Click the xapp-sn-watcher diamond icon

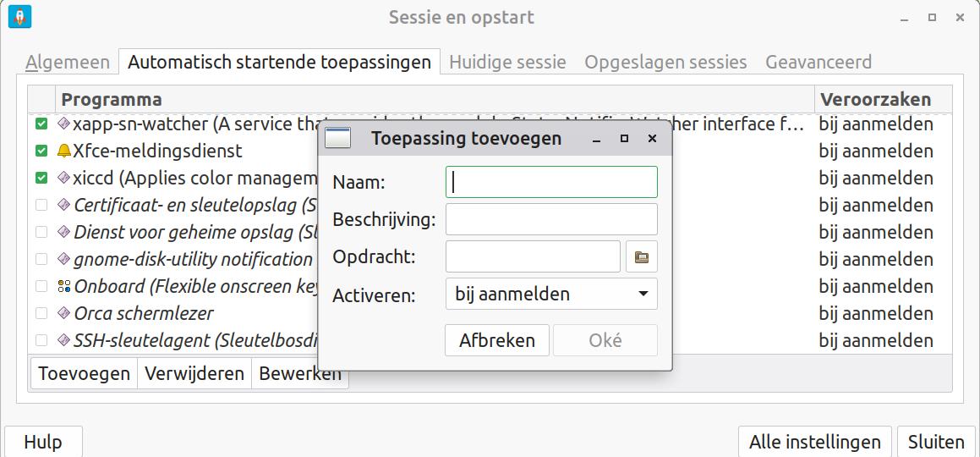63,124
